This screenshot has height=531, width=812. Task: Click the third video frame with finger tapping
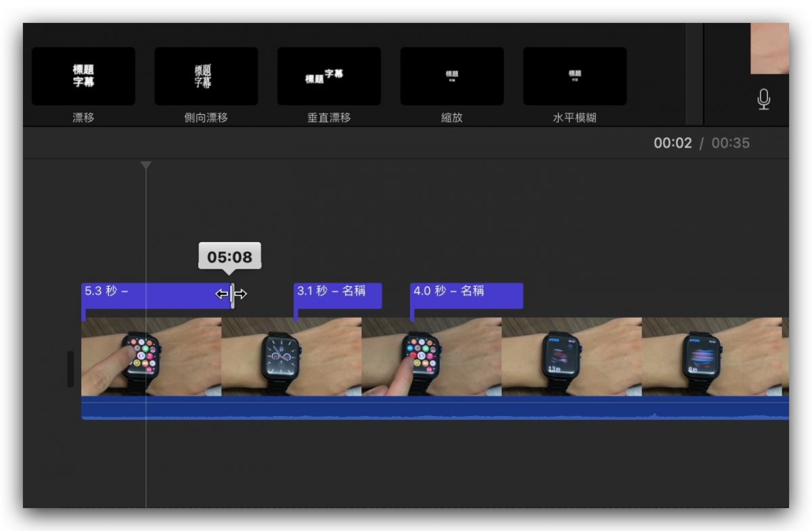(432, 356)
